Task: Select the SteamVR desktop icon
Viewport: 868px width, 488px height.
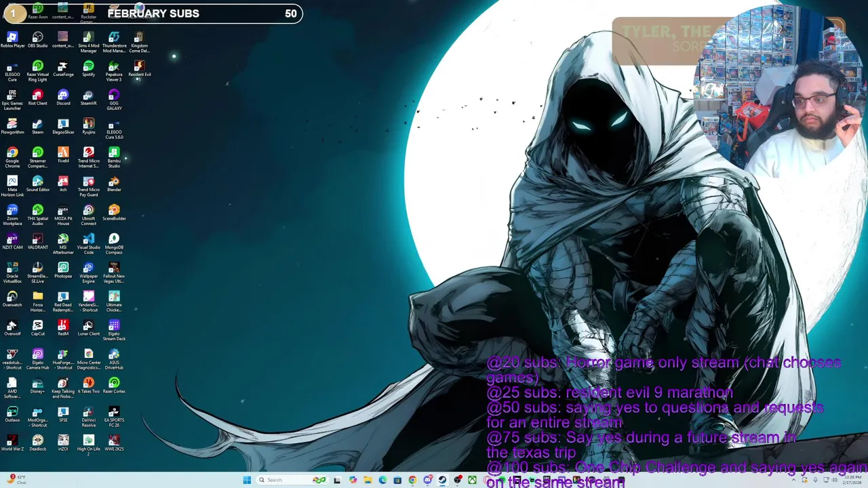Action: click(88, 98)
